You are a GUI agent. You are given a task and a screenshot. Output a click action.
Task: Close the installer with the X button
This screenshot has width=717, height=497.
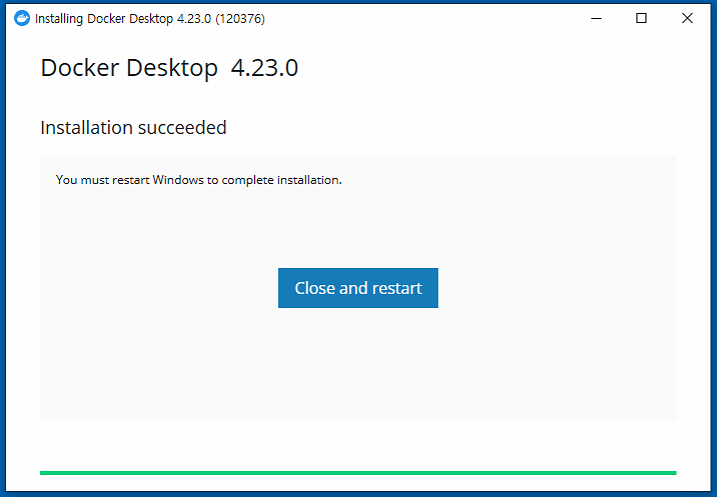tap(687, 18)
